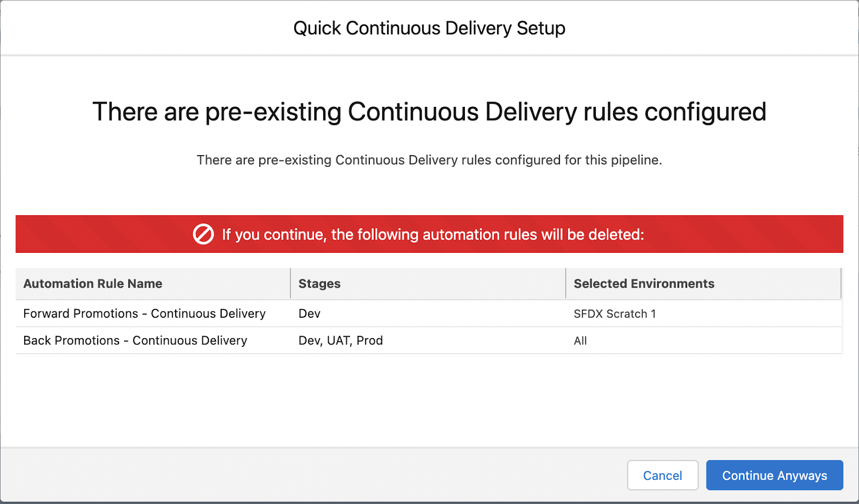Click the empty area below the rules table

[429, 400]
